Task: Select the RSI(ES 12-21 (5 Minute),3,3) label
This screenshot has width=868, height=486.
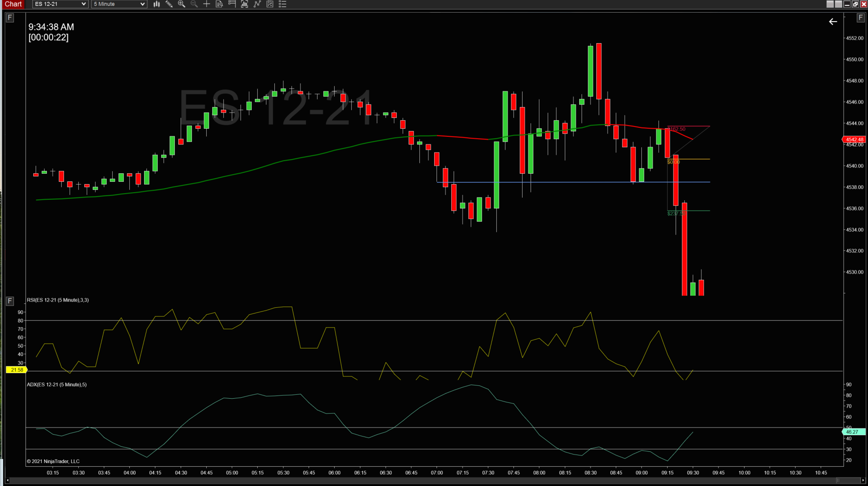Action: pyautogui.click(x=58, y=300)
